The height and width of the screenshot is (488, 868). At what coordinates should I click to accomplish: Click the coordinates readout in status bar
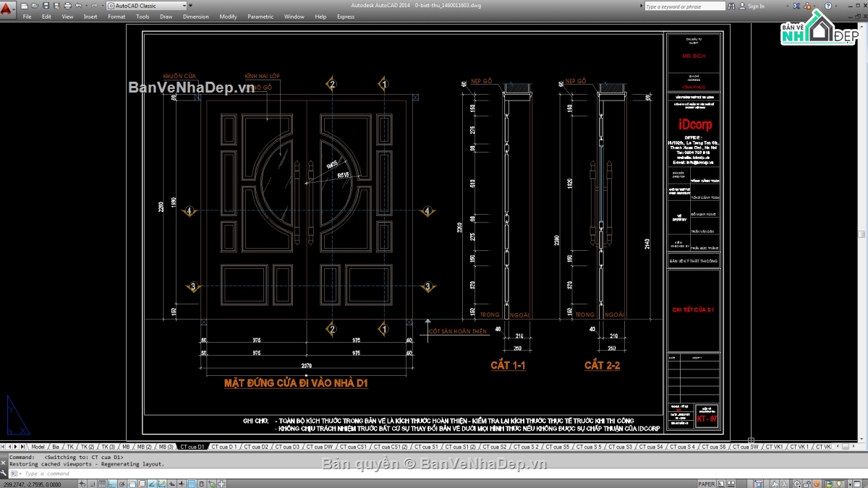(x=32, y=484)
